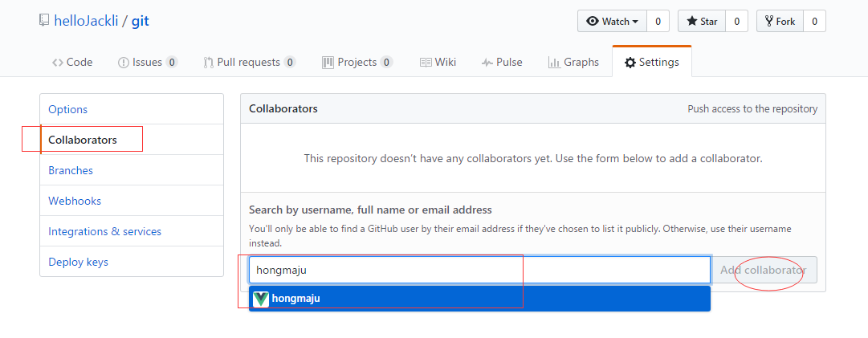Switch to the Pulse tab
Screen dimensions: 868x338
pos(502,62)
